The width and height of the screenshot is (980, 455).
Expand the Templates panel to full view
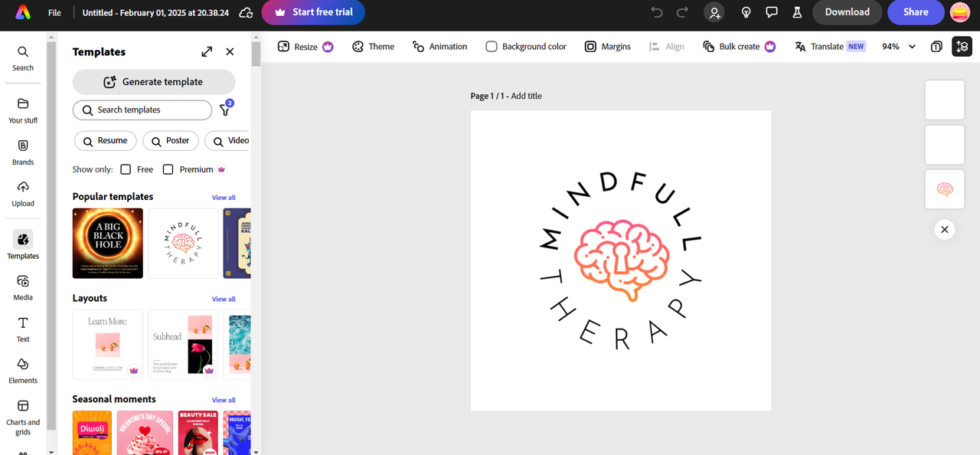[x=207, y=51]
